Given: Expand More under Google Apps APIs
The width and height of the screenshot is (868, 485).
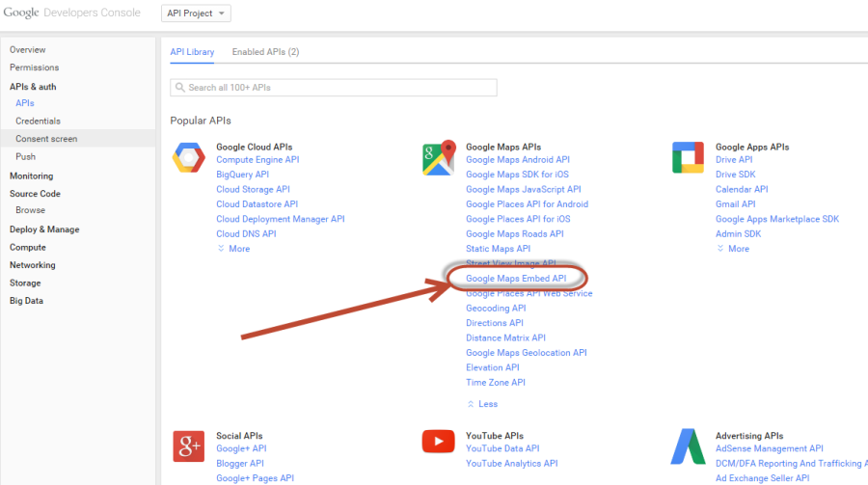Looking at the screenshot, I should (x=733, y=249).
